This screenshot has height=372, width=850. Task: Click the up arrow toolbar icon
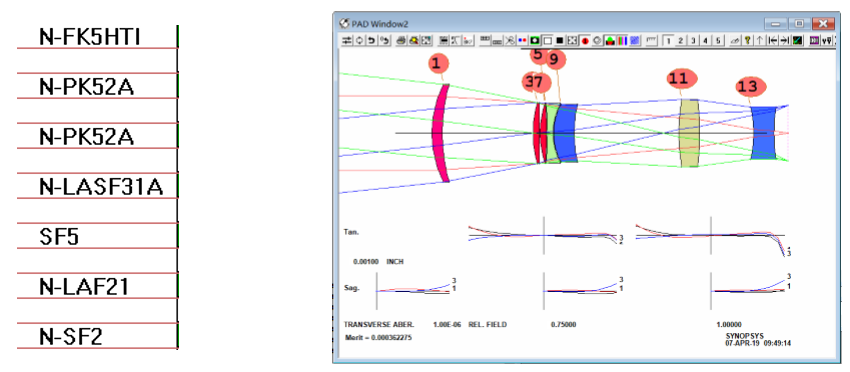(x=760, y=40)
